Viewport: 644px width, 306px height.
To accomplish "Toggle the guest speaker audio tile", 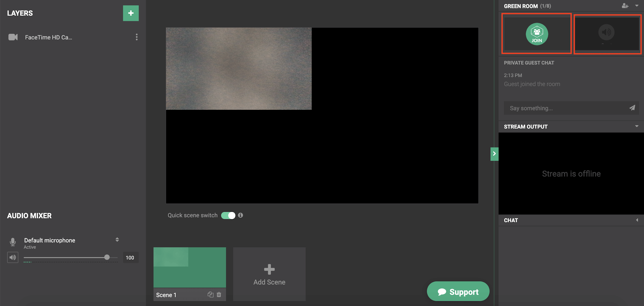I will click(606, 32).
